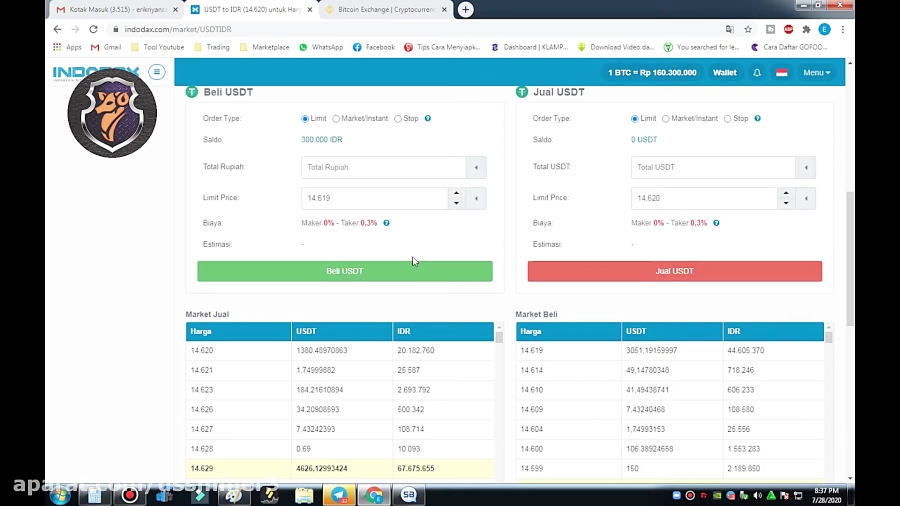Image resolution: width=900 pixels, height=506 pixels.
Task: Open notifications bell icon
Action: click(757, 73)
